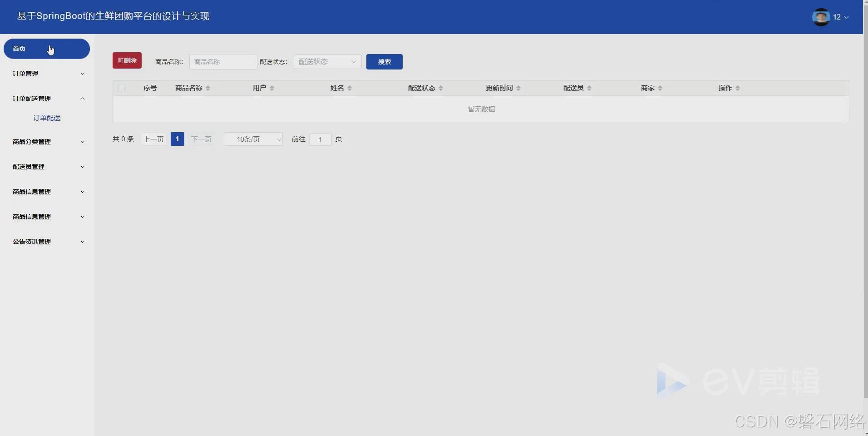Click the 下一页 pagination button
The height and width of the screenshot is (436, 868).
pyautogui.click(x=201, y=139)
